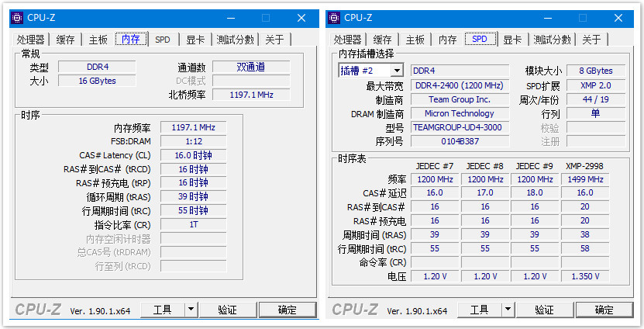The image size is (644, 329).
Task: Click the XMP-2998 column header
Action: (584, 166)
